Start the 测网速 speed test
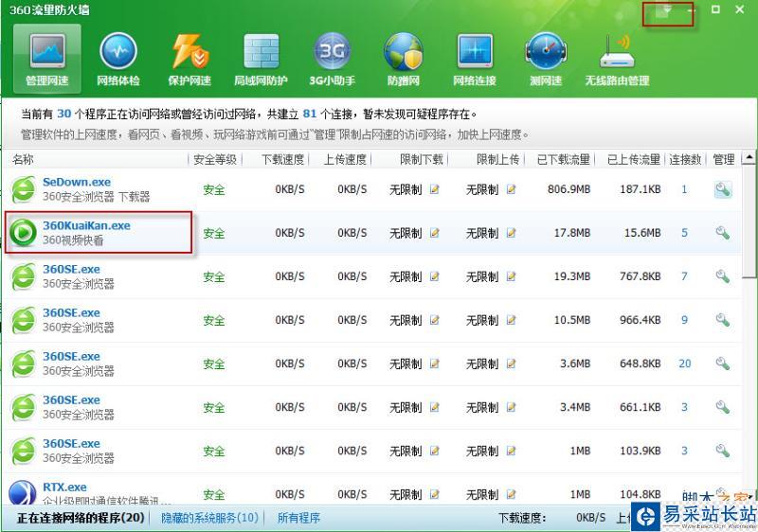The image size is (758, 532). 546,59
